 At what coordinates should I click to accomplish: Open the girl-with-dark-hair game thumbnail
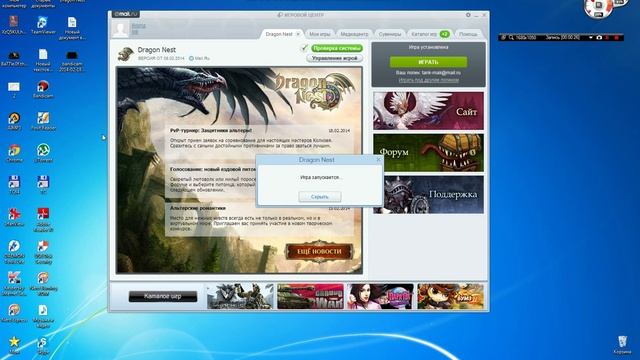point(380,296)
